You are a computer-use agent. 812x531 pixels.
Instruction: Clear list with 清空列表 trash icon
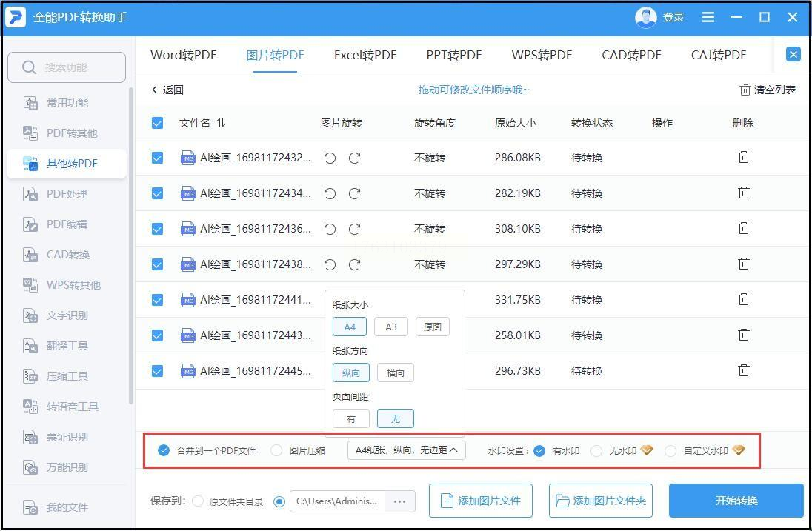pyautogui.click(x=745, y=90)
